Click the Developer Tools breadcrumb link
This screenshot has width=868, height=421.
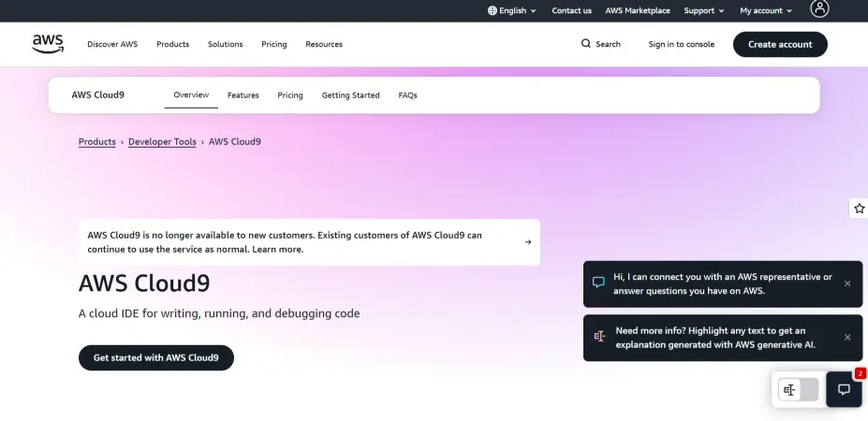[x=162, y=141]
